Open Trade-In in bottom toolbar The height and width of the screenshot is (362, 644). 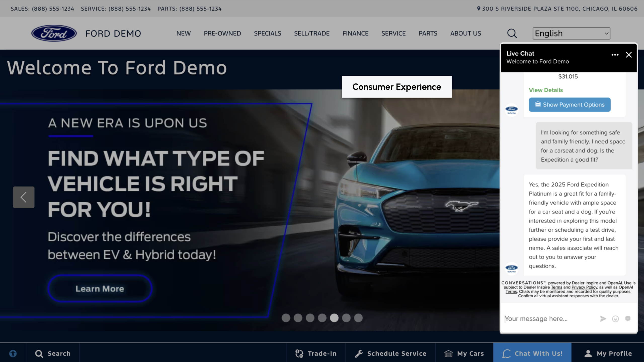click(316, 353)
